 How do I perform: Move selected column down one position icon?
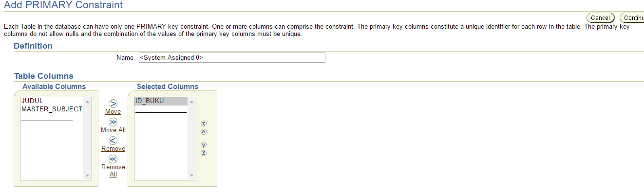(204, 145)
